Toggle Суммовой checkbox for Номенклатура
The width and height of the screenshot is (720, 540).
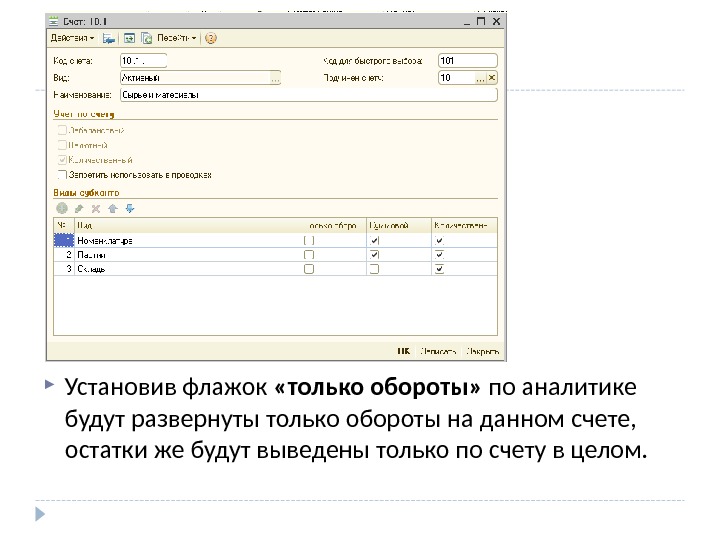(375, 240)
